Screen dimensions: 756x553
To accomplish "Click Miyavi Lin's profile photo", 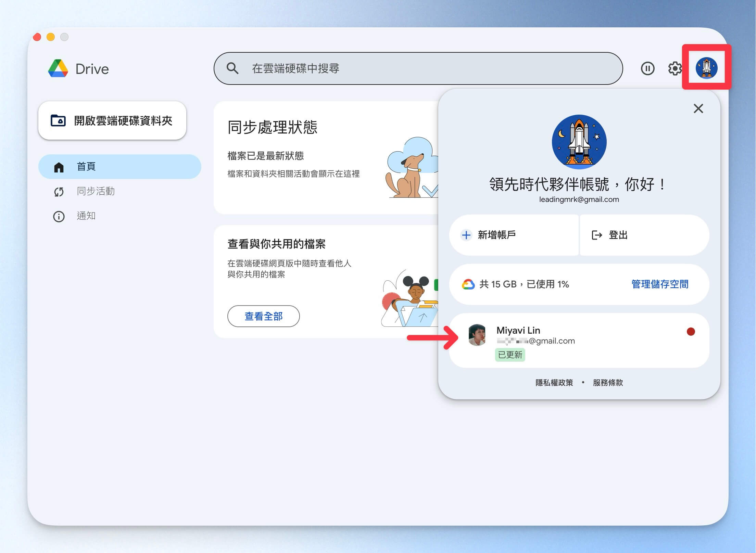I will click(x=477, y=335).
